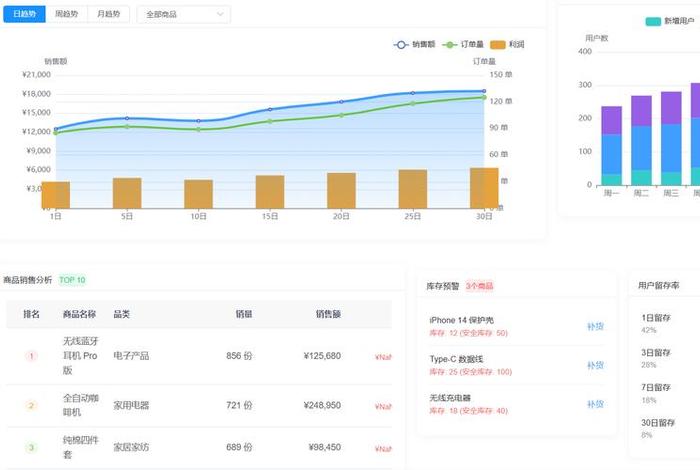700x470 pixels.
Task: Click the ¥125,680 sales amount
Action: click(322, 356)
